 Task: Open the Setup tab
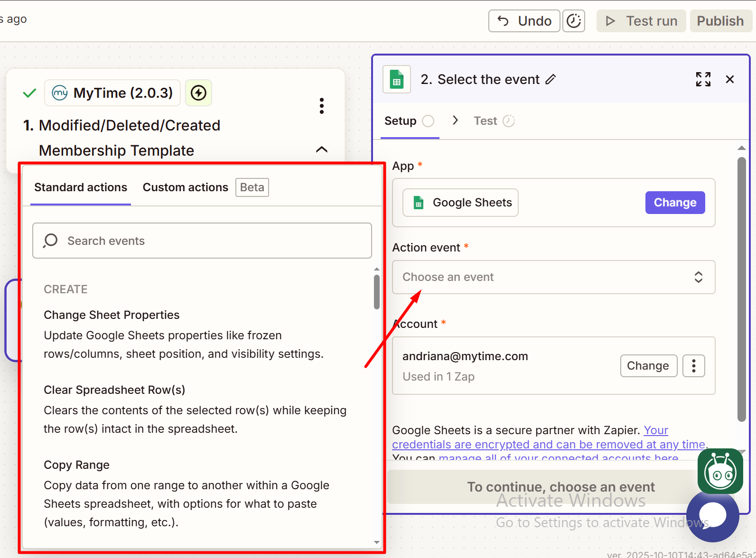410,121
